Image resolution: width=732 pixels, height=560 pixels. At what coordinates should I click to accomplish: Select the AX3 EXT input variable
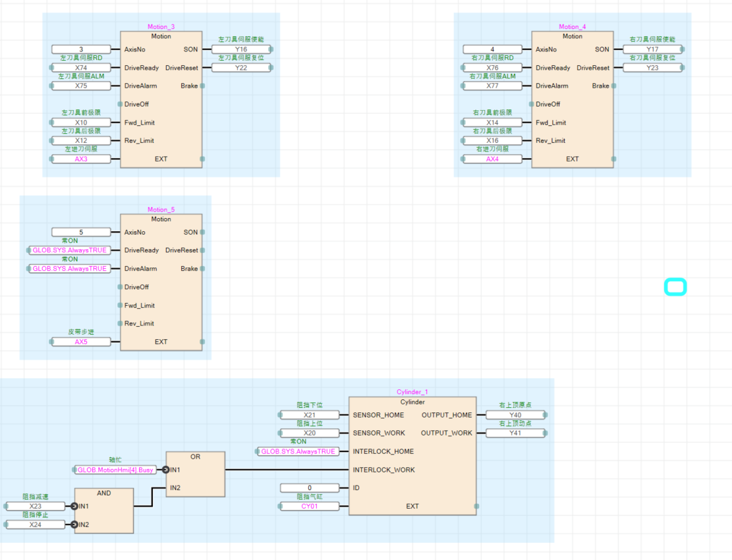pos(81,159)
